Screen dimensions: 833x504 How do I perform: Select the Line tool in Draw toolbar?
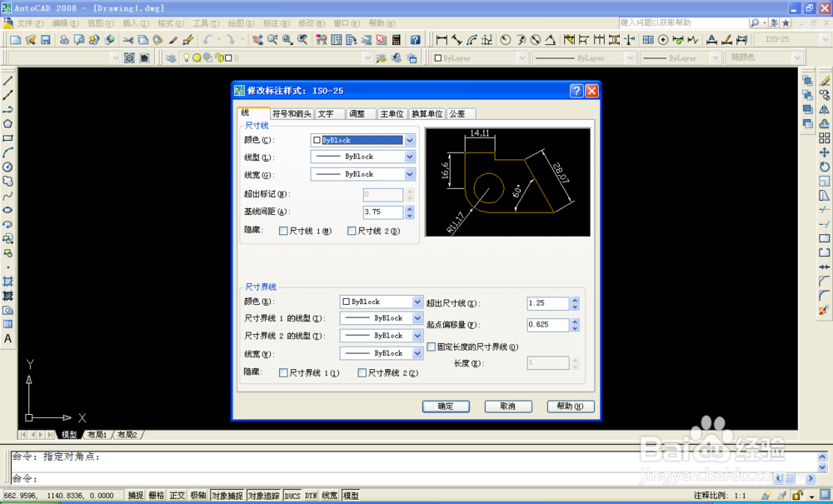(8, 82)
